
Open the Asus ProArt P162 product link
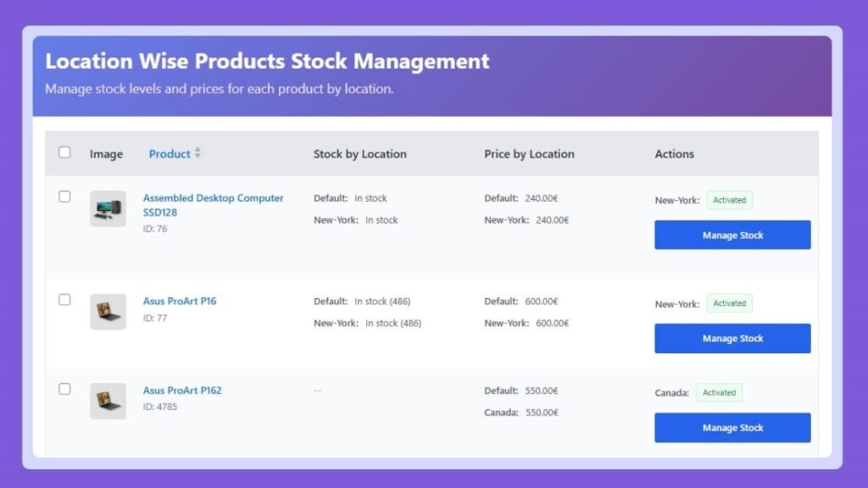pyautogui.click(x=182, y=391)
